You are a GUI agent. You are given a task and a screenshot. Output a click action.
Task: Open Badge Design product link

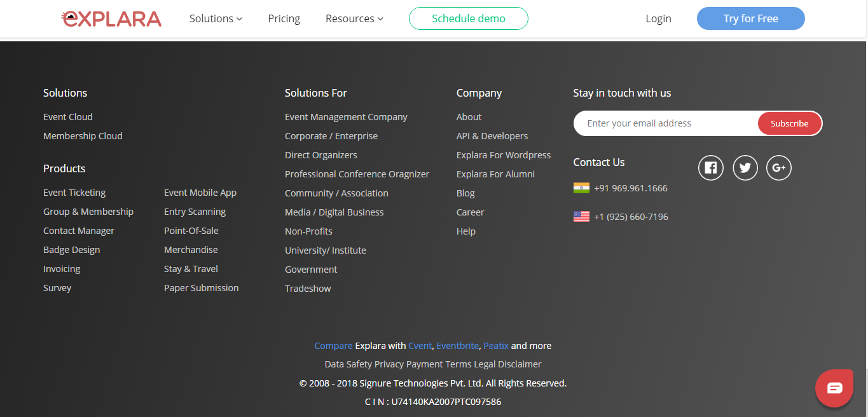pos(71,250)
